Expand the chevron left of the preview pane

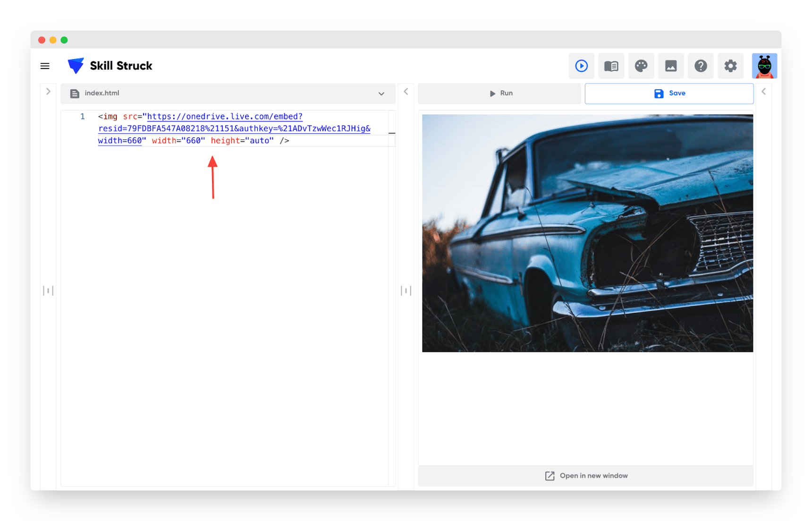point(406,92)
